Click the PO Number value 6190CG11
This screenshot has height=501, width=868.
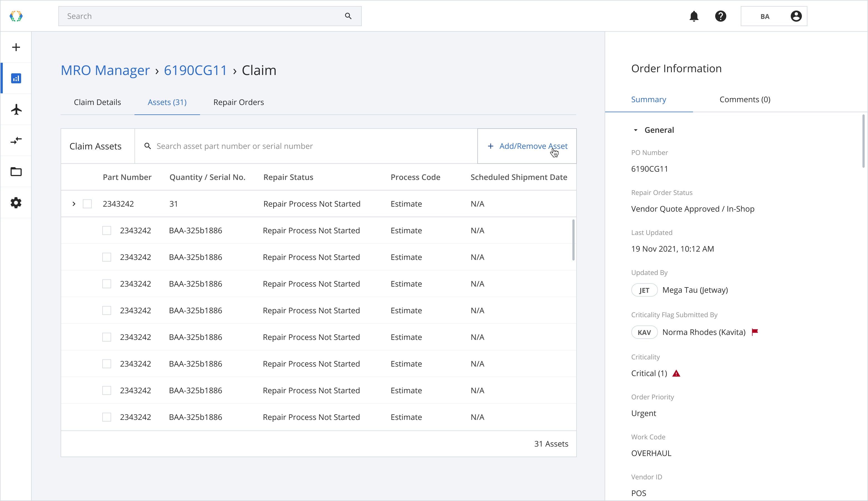pyautogui.click(x=649, y=169)
